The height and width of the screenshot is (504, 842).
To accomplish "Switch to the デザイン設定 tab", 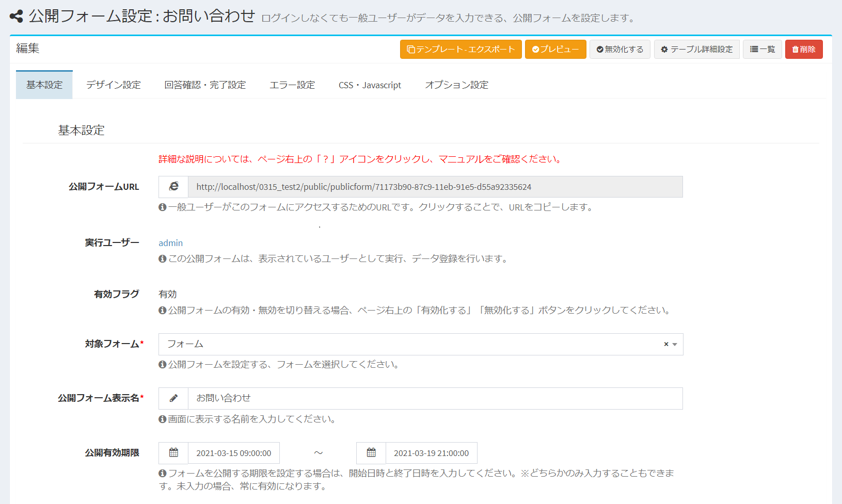I will (x=114, y=85).
